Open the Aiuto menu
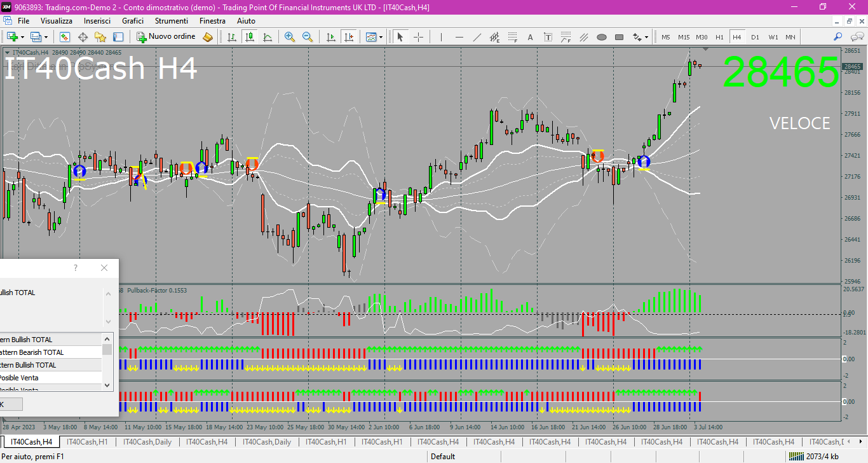The height and width of the screenshot is (463, 868). [x=246, y=21]
